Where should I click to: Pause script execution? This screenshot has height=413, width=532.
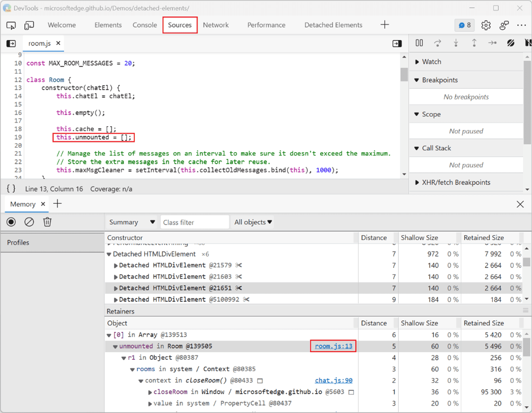coord(419,43)
